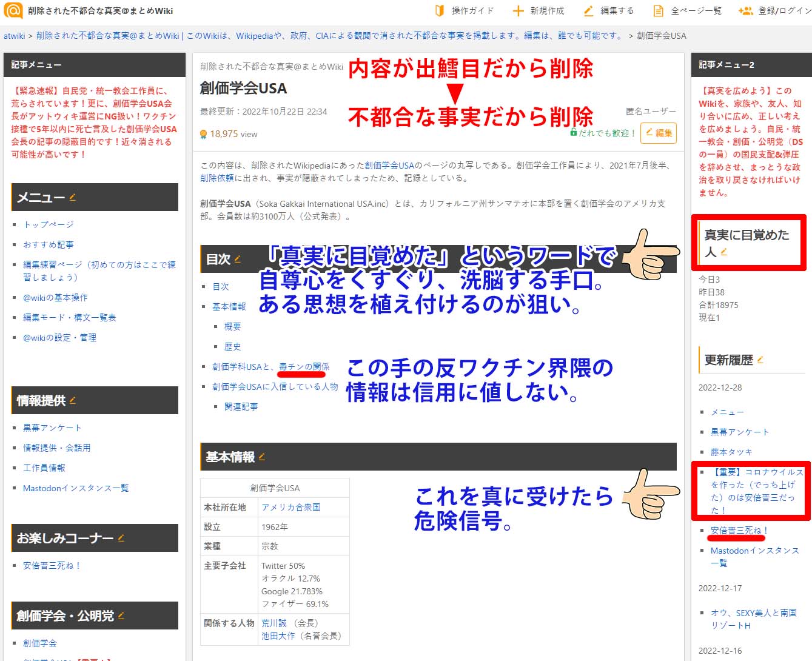Viewport: 812px width, 661px height.
Task: Click edit pencil beside 基本情報 heading
Action: click(x=261, y=456)
